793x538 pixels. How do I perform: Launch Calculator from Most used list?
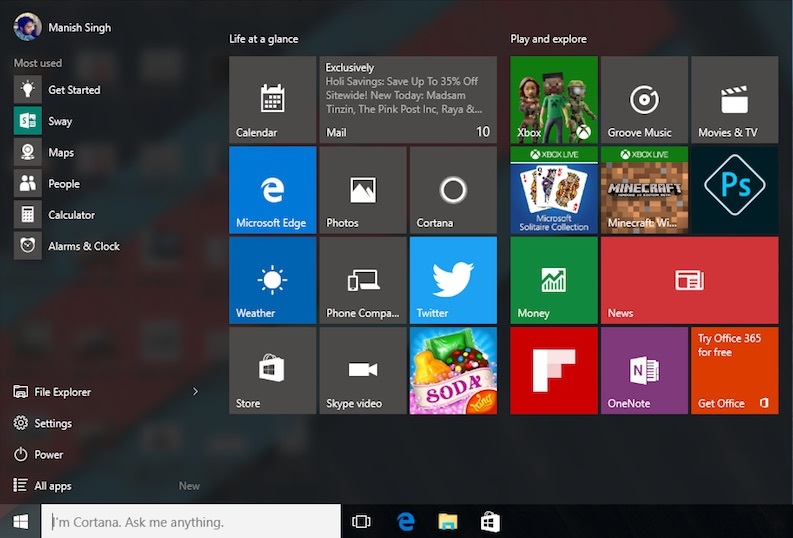(57, 215)
